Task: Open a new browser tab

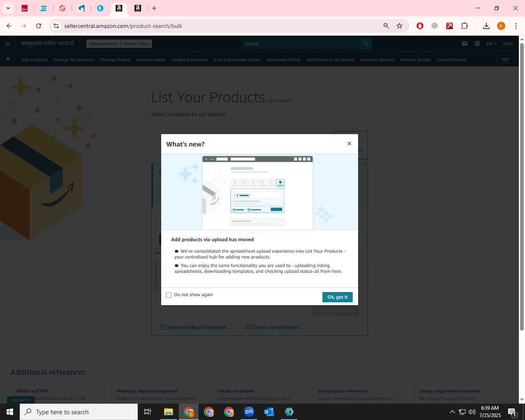Action: pyautogui.click(x=154, y=8)
